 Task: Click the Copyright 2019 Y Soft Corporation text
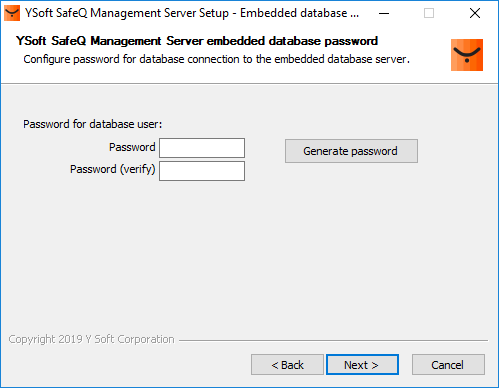pos(91,339)
